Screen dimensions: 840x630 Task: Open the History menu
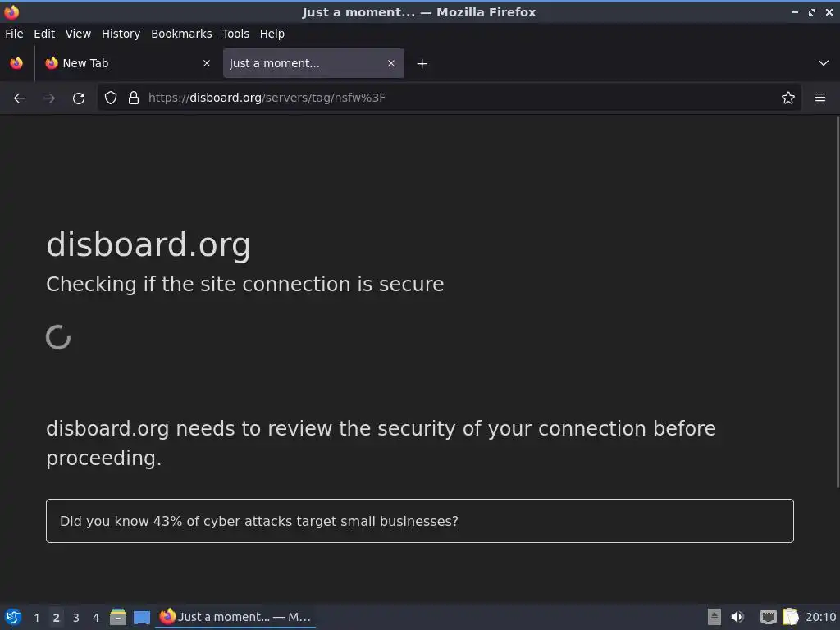(x=121, y=34)
